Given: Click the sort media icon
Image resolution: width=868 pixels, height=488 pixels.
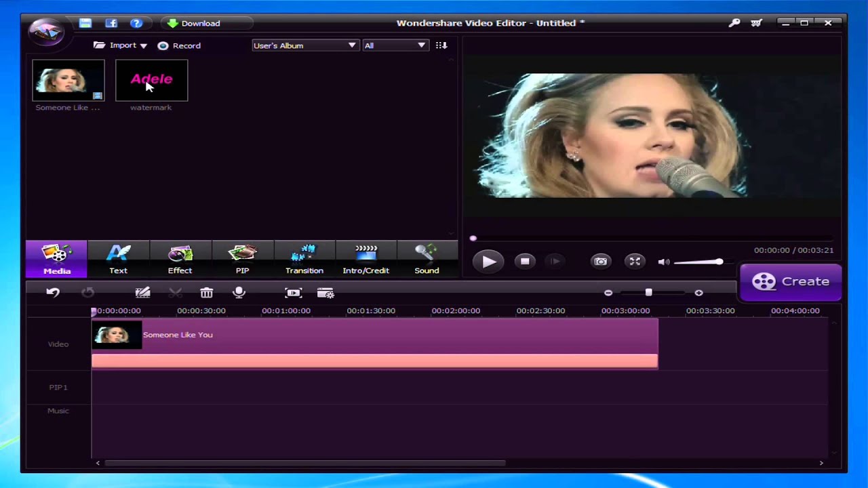Looking at the screenshot, I should point(441,45).
